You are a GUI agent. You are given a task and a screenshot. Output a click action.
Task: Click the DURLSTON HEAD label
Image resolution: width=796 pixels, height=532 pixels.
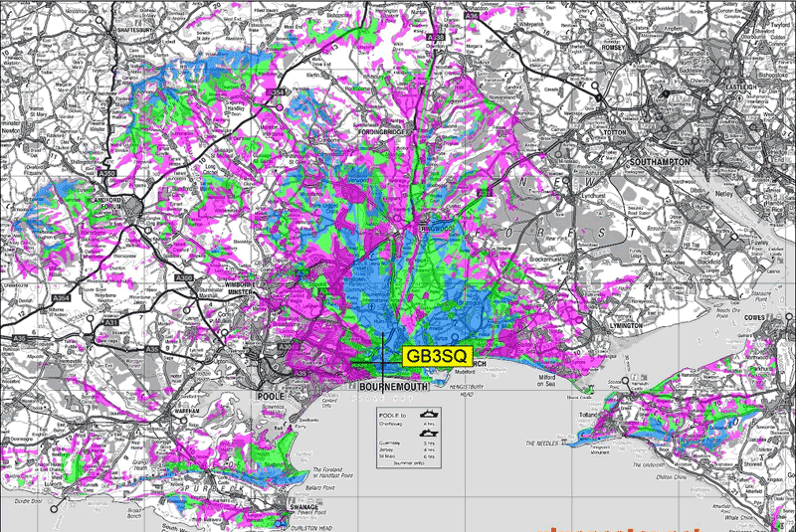point(311,528)
